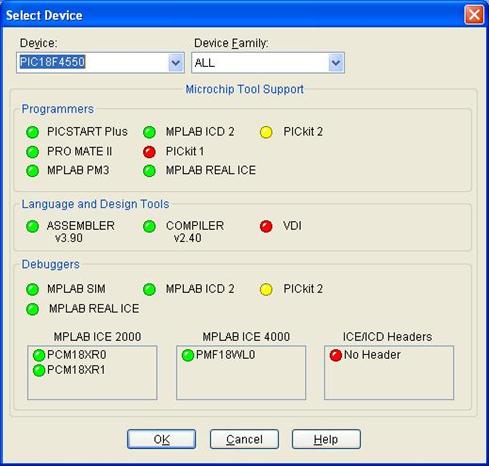Click the green indicator beside PICSTART Plus

point(32,132)
